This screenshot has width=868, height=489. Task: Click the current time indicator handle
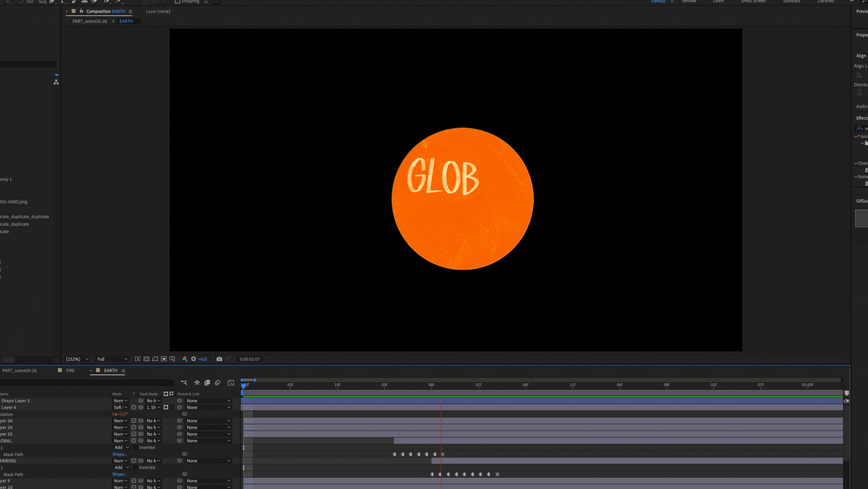click(244, 385)
